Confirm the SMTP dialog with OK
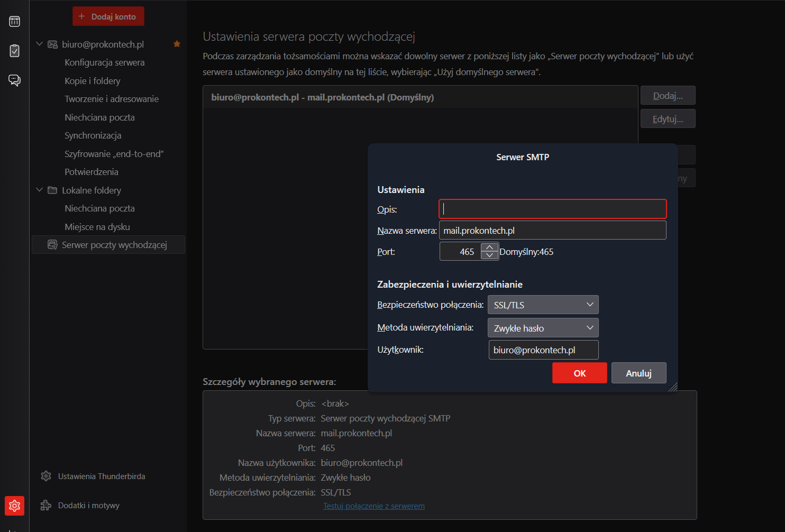 pyautogui.click(x=579, y=373)
